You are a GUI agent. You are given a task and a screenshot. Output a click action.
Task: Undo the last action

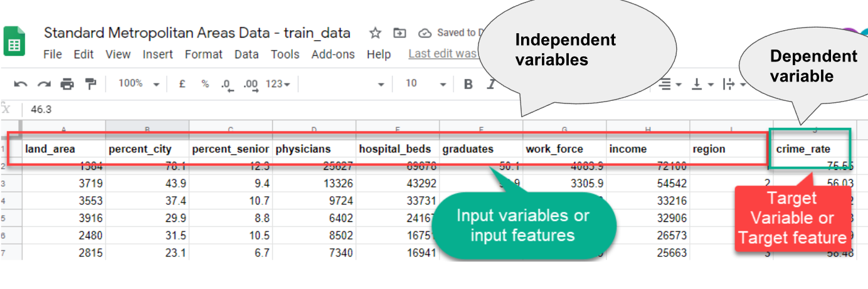pos(20,84)
